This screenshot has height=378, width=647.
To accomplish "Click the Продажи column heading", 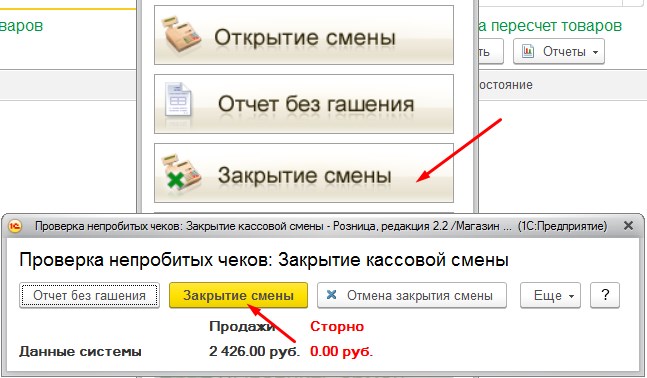I will click(242, 326).
